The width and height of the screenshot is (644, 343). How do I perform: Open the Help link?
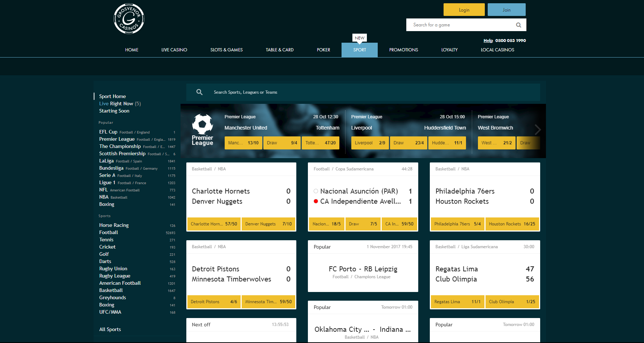click(488, 41)
